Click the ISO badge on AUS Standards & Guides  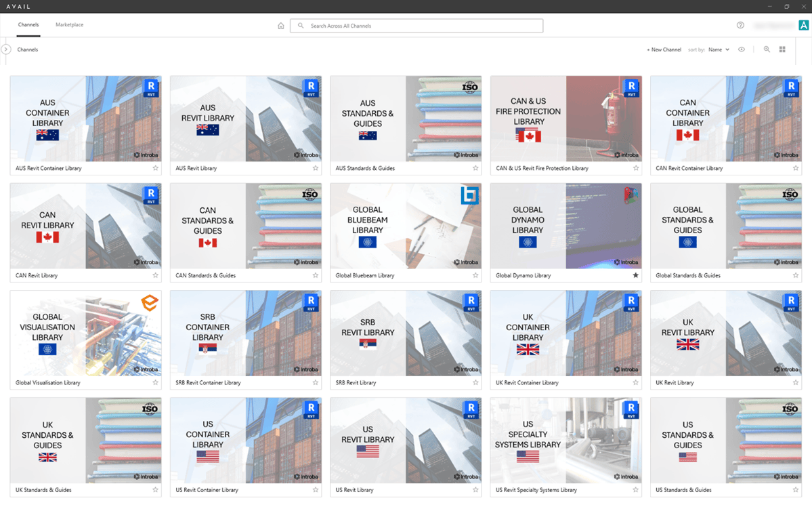pos(470,87)
